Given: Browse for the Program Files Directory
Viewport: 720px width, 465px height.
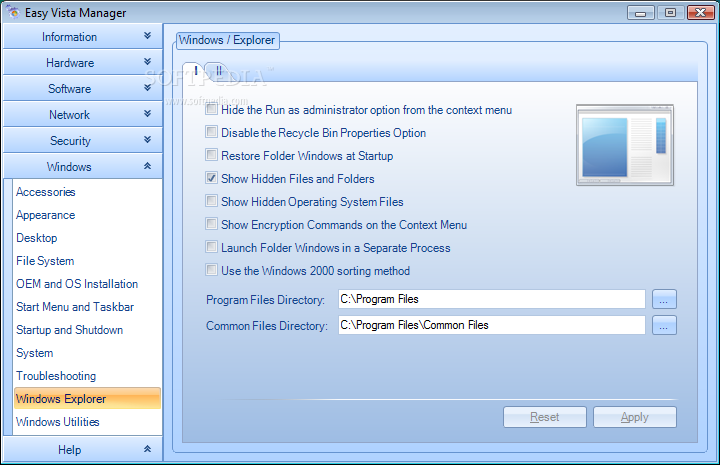Looking at the screenshot, I should tap(664, 299).
